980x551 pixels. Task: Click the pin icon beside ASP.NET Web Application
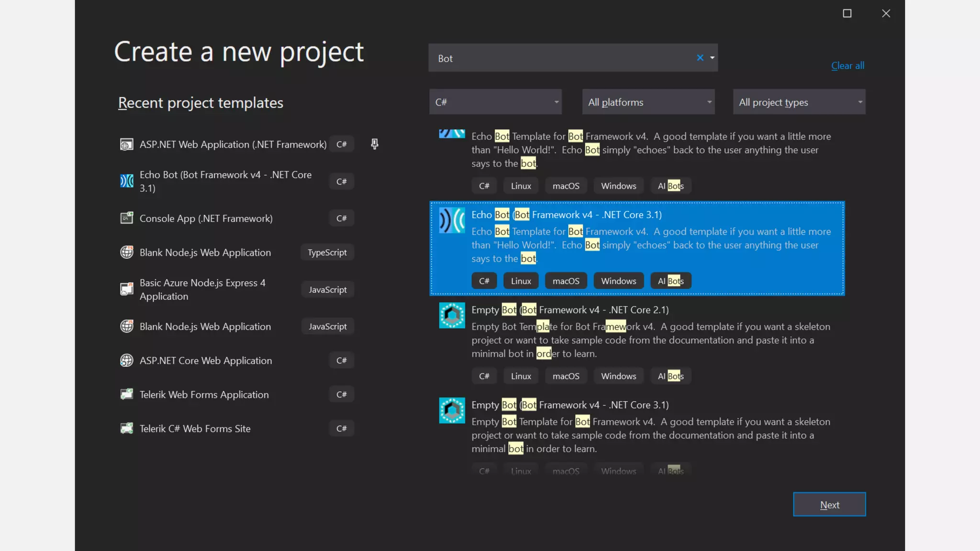(x=375, y=144)
